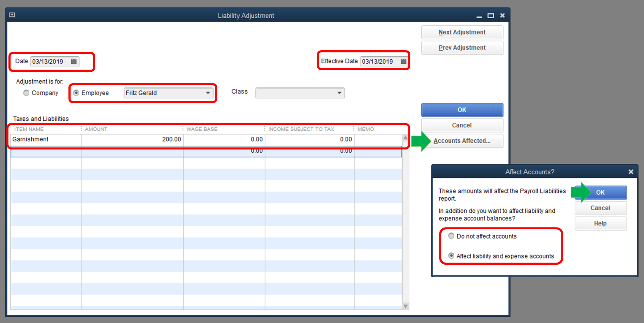
Task: Maximize the Liability Adjustment window
Action: click(491, 16)
